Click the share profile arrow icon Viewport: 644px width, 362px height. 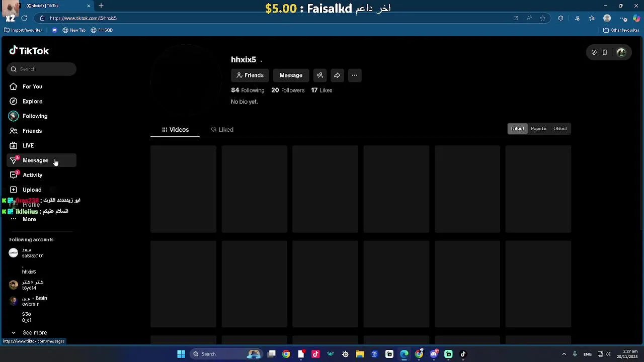[337, 75]
